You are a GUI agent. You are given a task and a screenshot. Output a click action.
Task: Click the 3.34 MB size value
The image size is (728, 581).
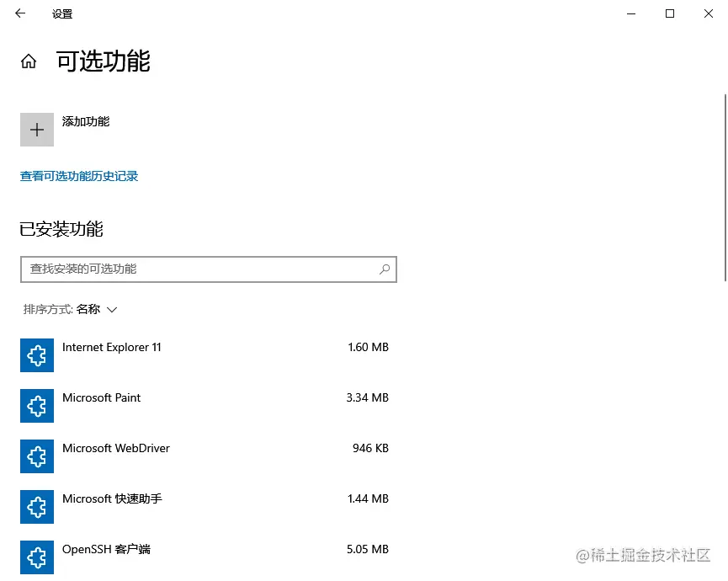coord(367,397)
